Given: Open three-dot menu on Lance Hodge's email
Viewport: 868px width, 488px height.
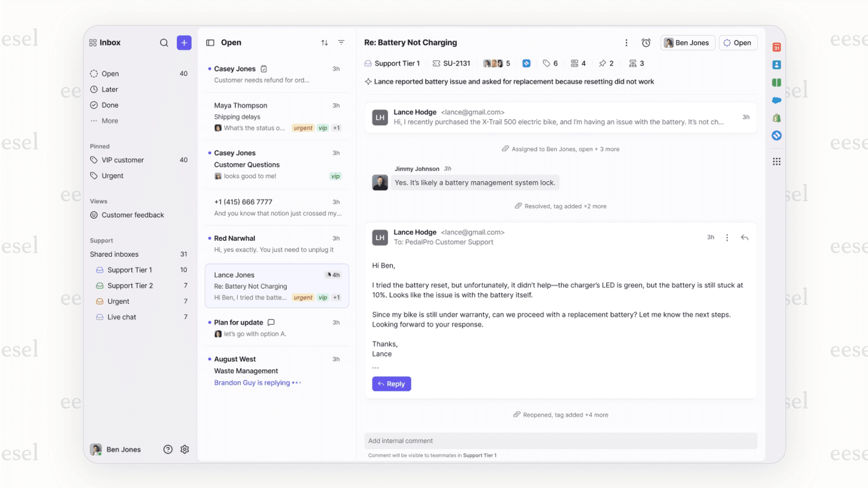Looking at the screenshot, I should [x=727, y=238].
